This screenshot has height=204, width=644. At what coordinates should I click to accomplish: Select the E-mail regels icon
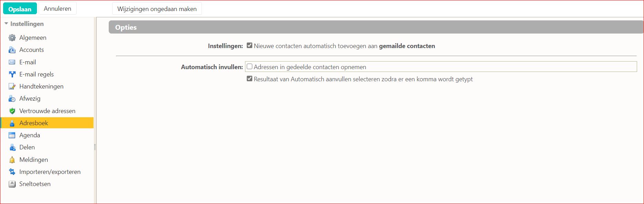point(12,74)
